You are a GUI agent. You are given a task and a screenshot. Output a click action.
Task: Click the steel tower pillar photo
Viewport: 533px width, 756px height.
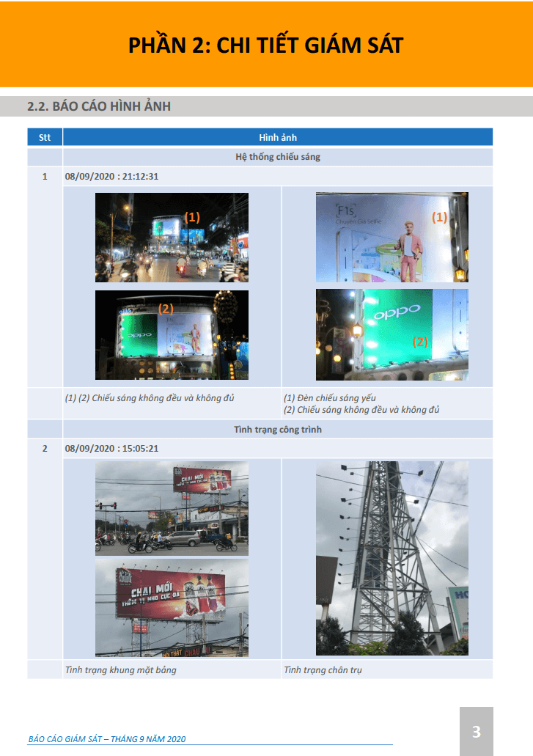392,558
